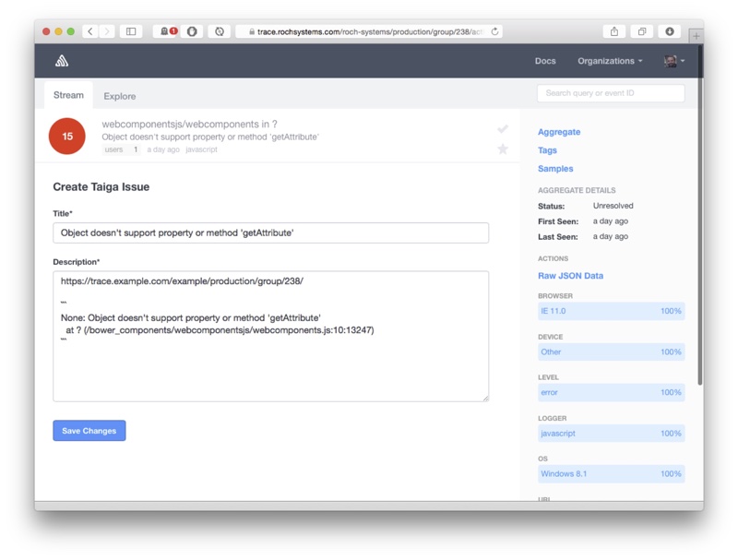
Task: Click the Sentry logo in the header
Action: pyautogui.click(x=62, y=61)
